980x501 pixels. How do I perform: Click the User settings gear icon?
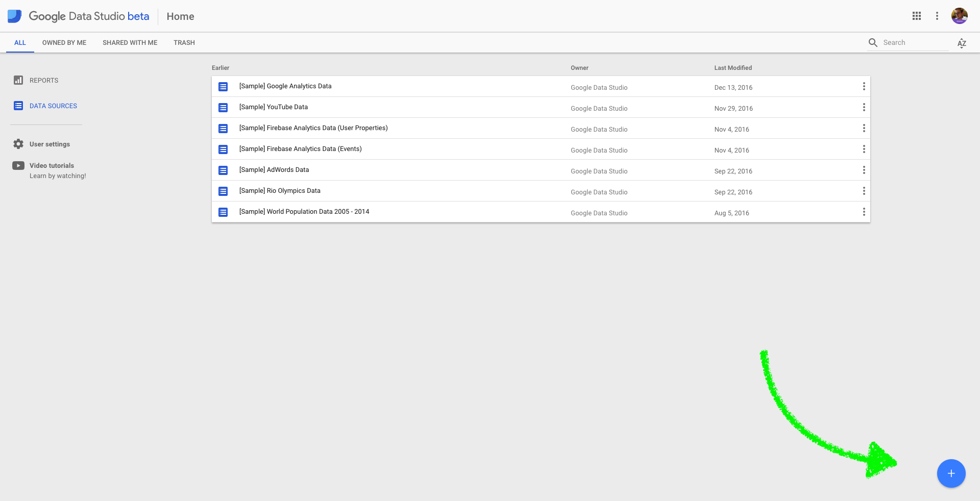point(18,144)
